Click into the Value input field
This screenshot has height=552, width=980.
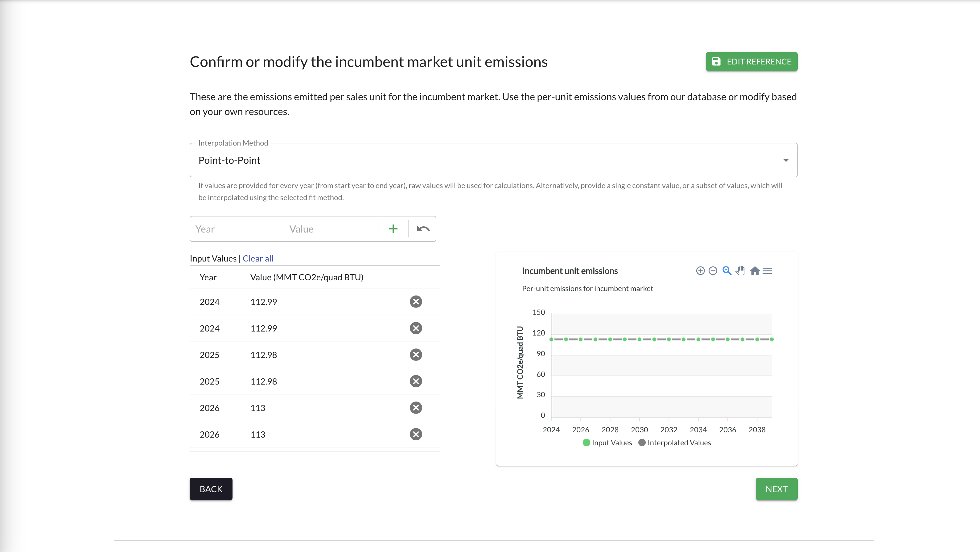point(331,229)
